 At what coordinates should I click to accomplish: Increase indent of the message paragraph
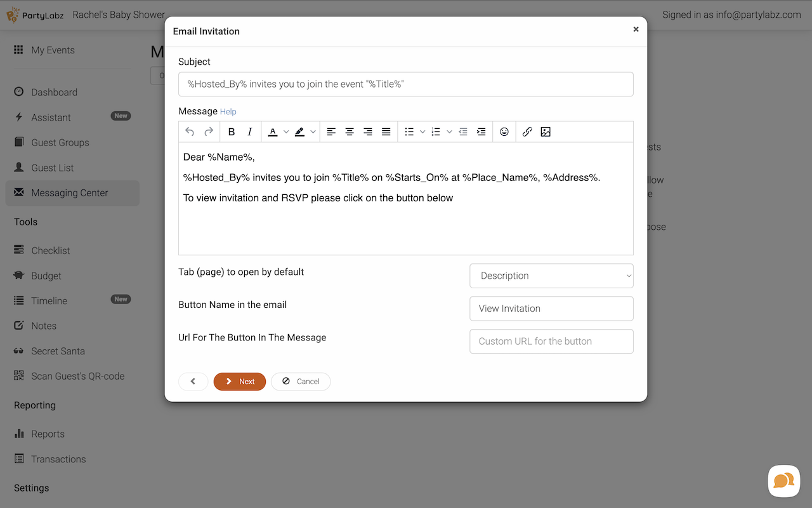point(481,132)
